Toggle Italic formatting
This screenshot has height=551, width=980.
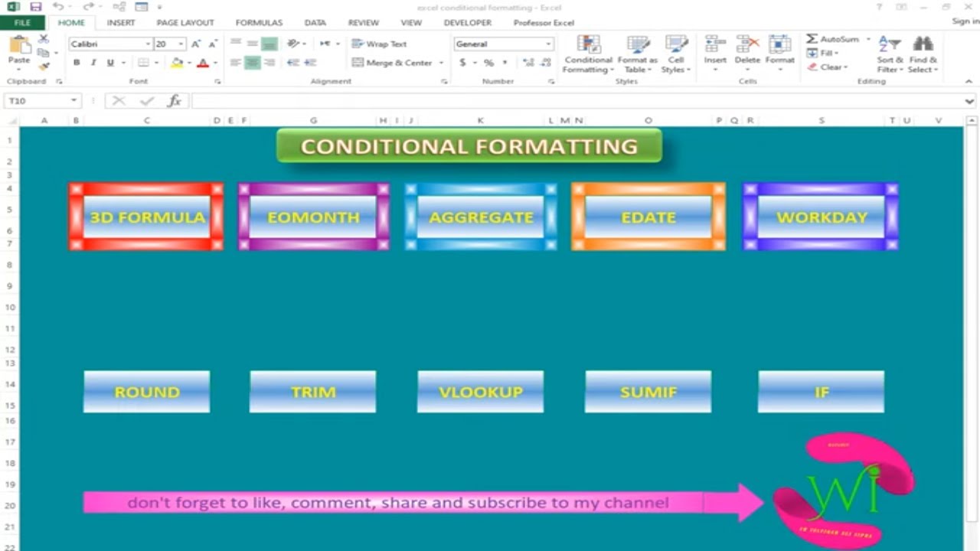click(93, 63)
